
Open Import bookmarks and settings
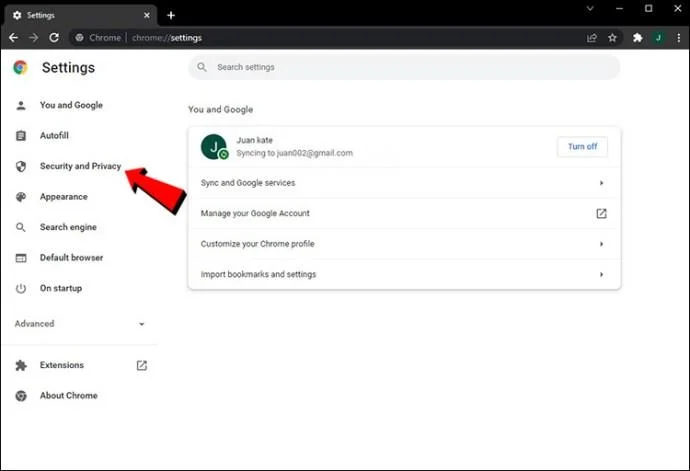pyautogui.click(x=404, y=275)
